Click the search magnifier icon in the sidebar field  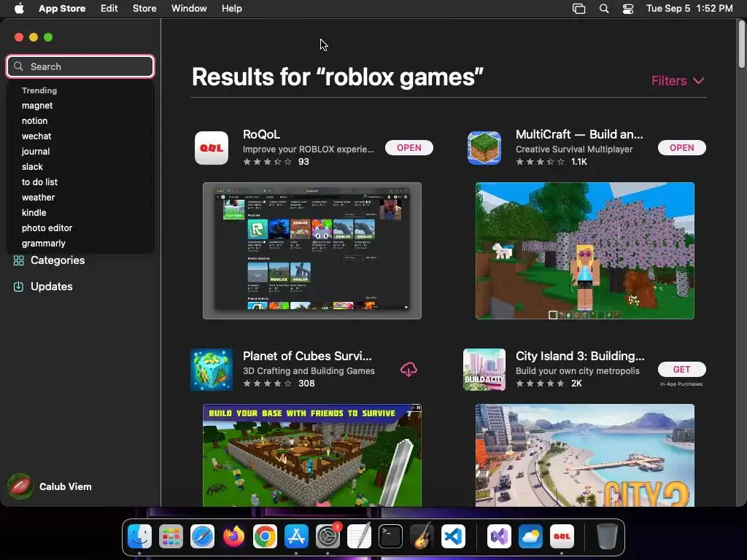pyautogui.click(x=18, y=66)
